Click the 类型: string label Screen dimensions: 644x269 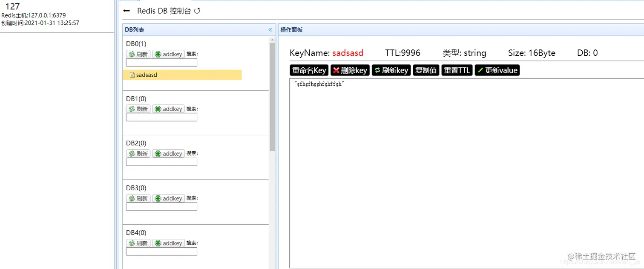(x=464, y=53)
